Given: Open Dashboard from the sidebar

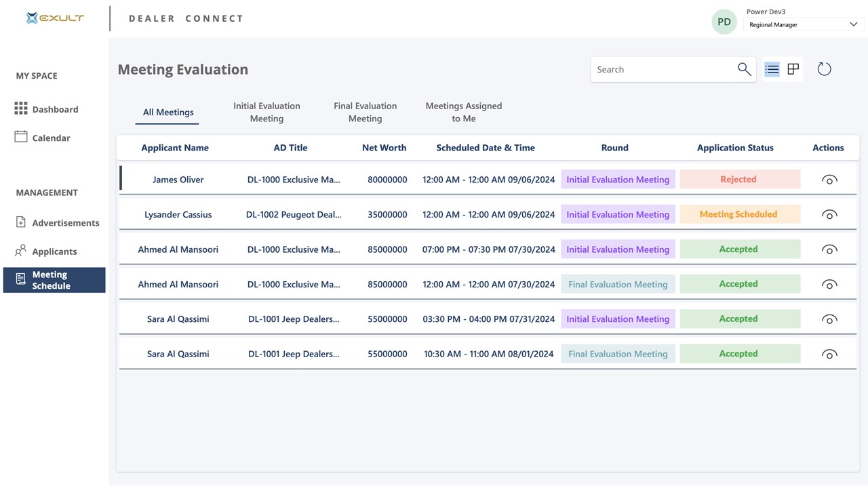Looking at the screenshot, I should (x=54, y=109).
